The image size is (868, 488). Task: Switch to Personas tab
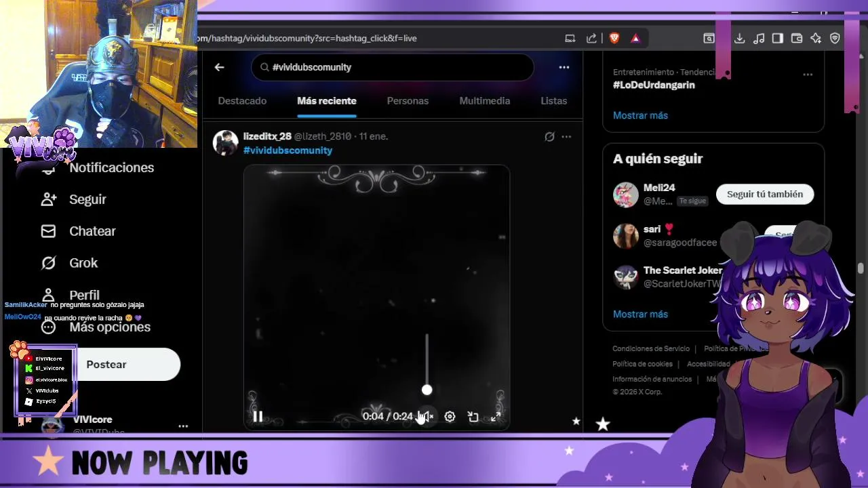(x=408, y=100)
